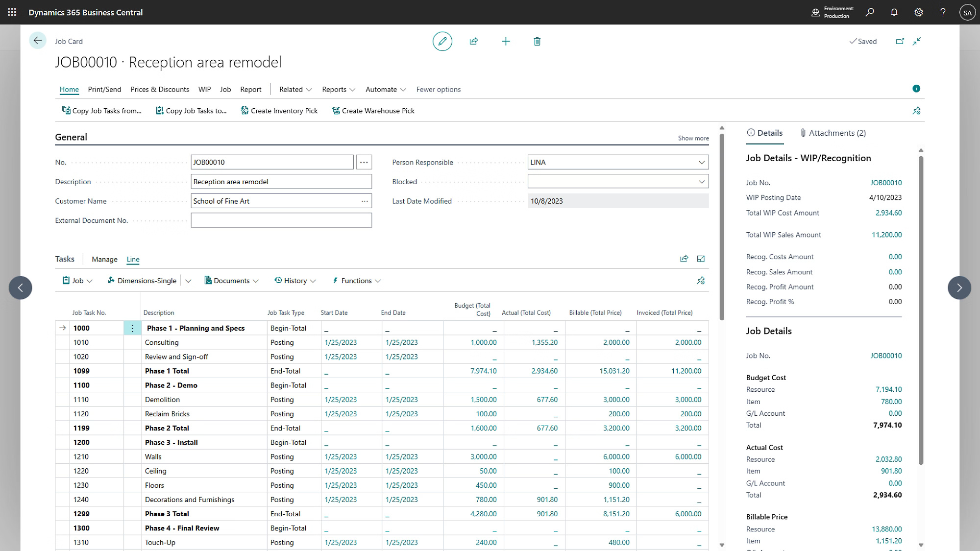Expand the Related menu chevron
This screenshot has width=980, height=551.
tap(309, 89)
